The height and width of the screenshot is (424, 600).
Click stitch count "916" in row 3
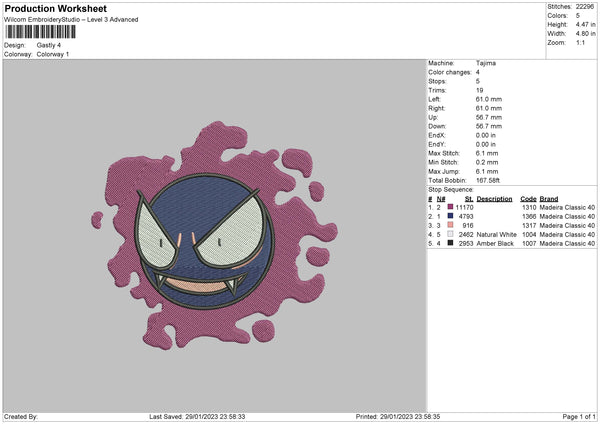click(x=468, y=225)
